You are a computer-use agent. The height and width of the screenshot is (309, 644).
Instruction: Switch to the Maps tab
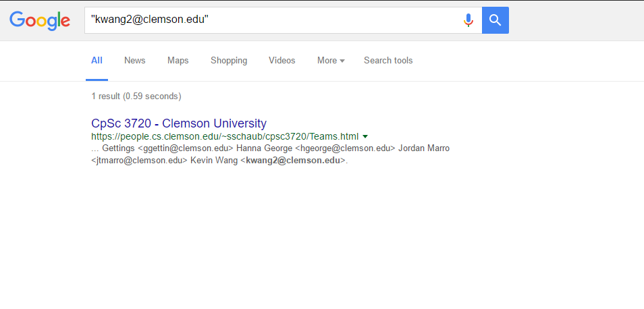178,60
